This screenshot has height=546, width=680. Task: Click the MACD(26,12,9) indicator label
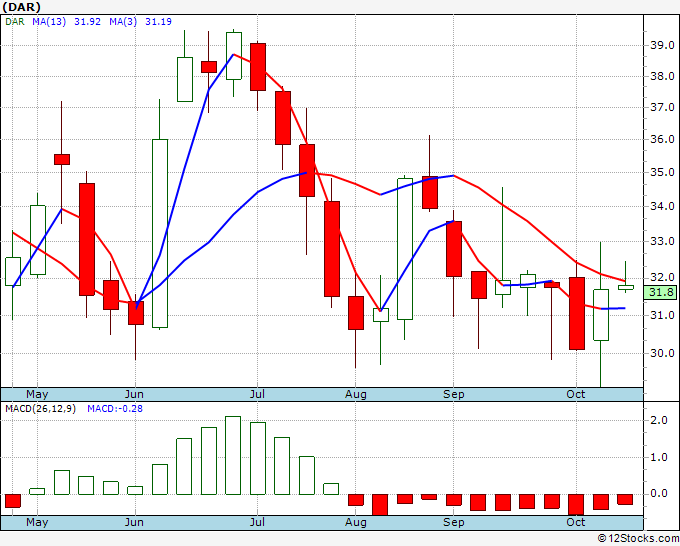coord(40,409)
